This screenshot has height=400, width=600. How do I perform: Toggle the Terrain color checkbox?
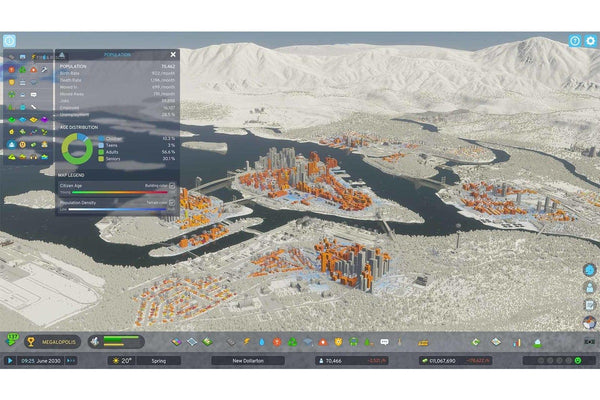[172, 202]
